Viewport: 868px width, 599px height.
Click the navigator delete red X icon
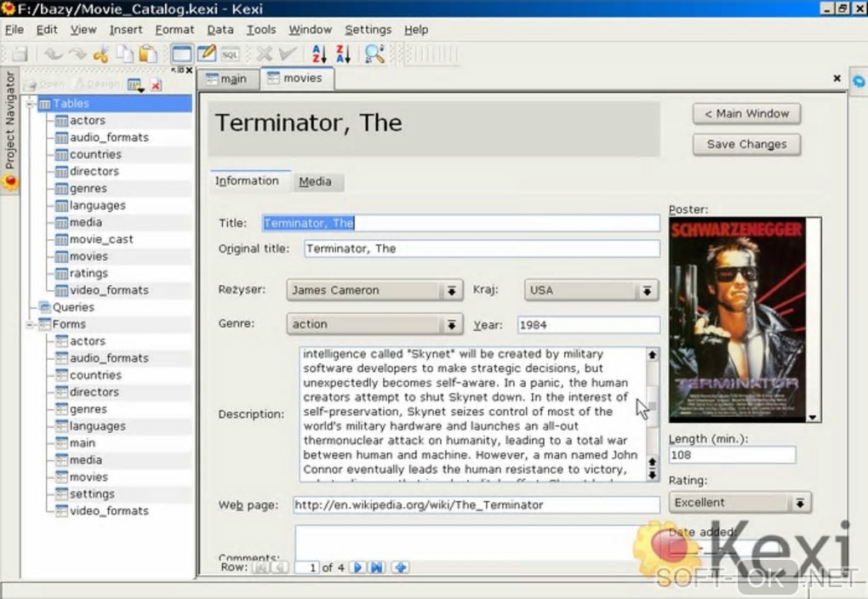[156, 85]
